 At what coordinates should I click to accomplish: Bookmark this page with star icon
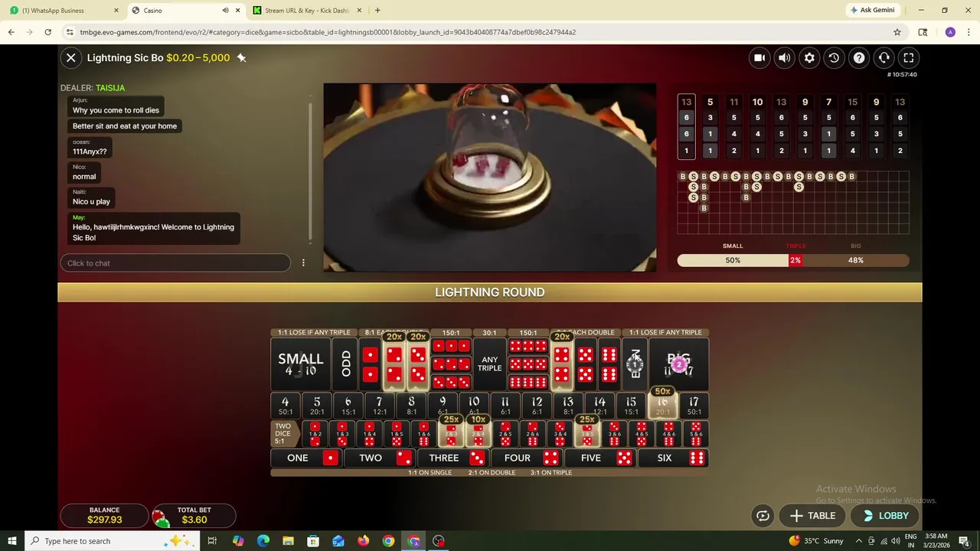click(x=897, y=32)
